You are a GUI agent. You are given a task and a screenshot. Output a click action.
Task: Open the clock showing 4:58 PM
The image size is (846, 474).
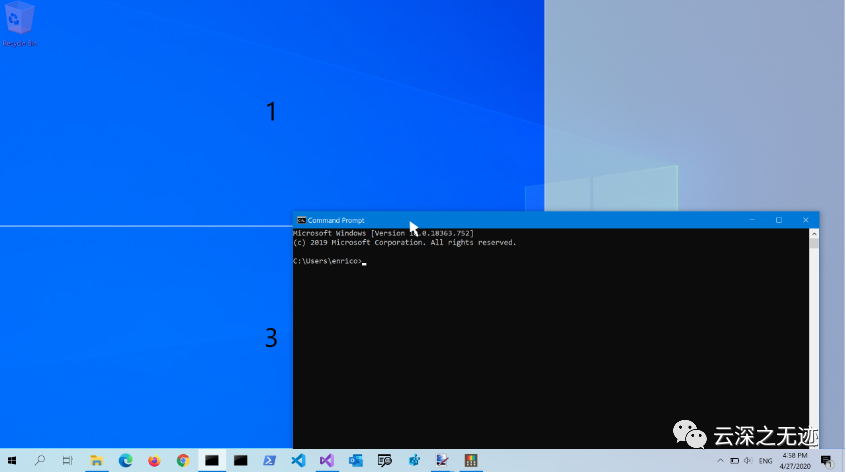pyautogui.click(x=795, y=461)
